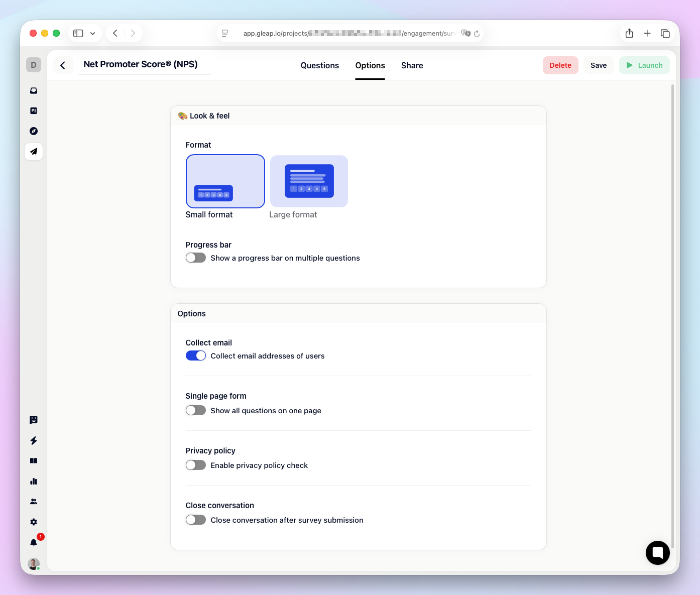The image size is (700, 595).
Task: Open the user profile avatar
Action: point(34,564)
